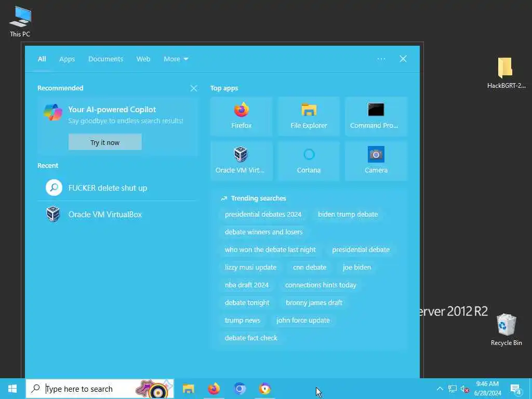Open Chromium browser from the taskbar
The image size is (532, 399).
pyautogui.click(x=239, y=389)
